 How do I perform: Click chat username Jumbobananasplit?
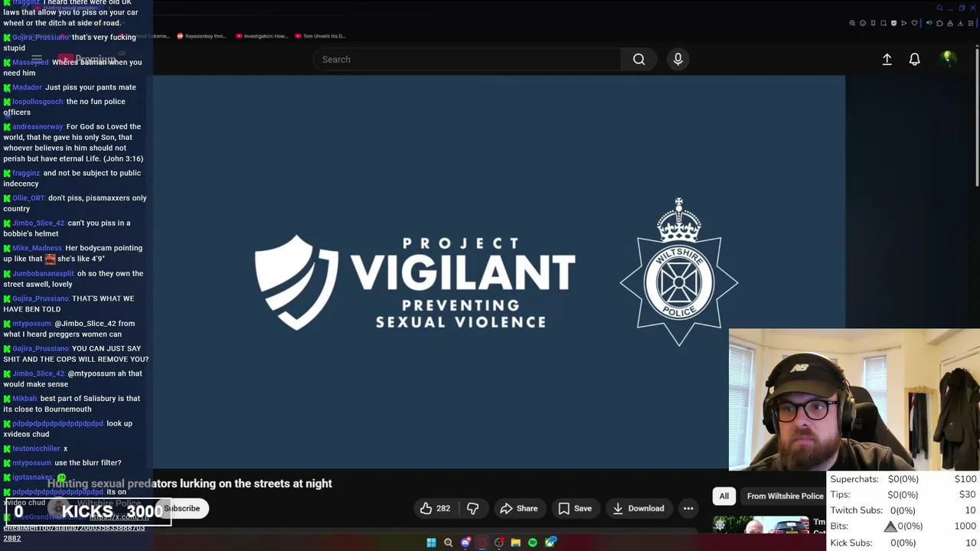tap(43, 273)
